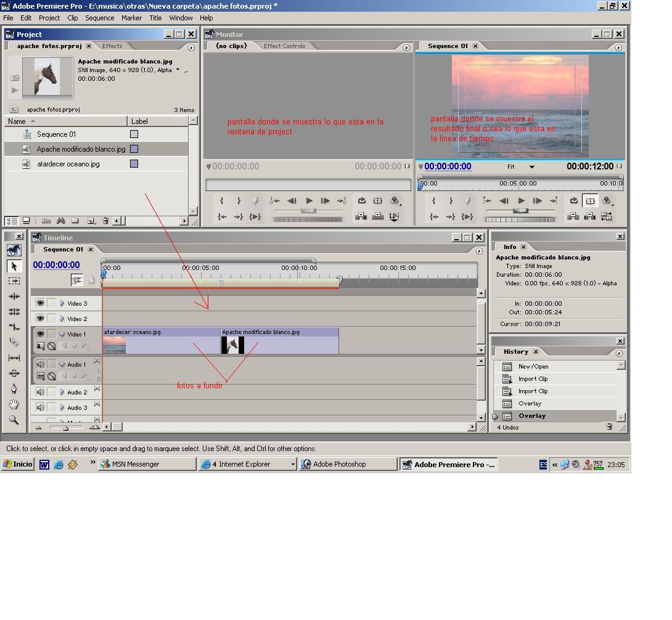Open the Inicio start button
Viewport: 672px width, 620px height.
click(x=18, y=464)
